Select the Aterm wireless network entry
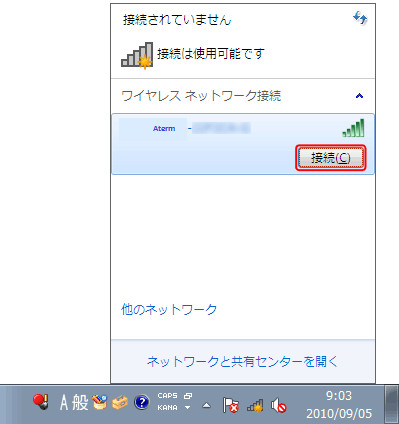The height and width of the screenshot is (424, 399). pos(243,144)
